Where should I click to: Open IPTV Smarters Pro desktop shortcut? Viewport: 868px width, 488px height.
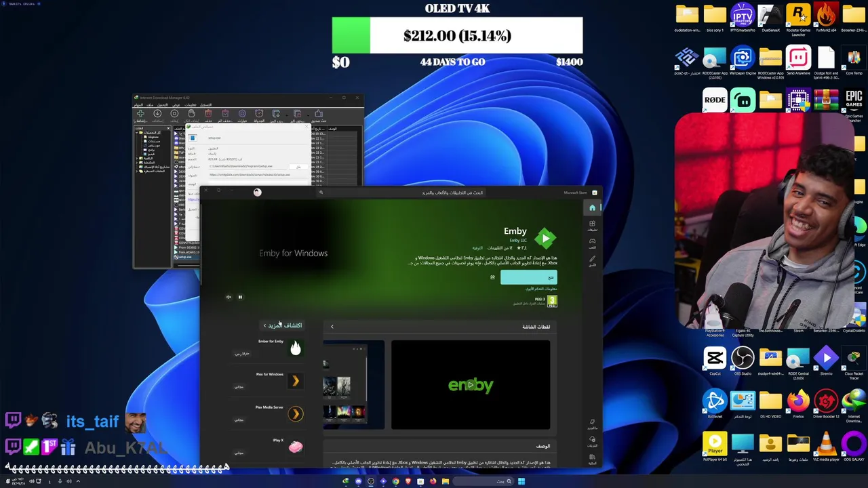click(x=743, y=18)
